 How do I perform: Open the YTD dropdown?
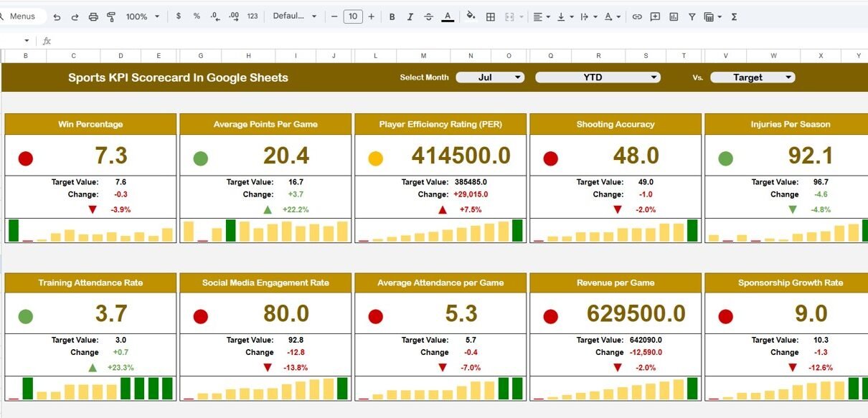tap(597, 77)
